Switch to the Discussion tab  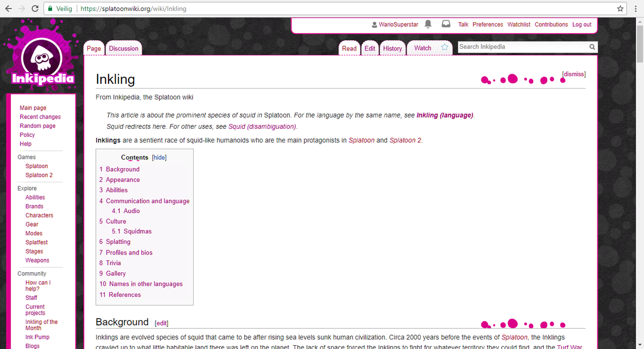pyautogui.click(x=123, y=48)
